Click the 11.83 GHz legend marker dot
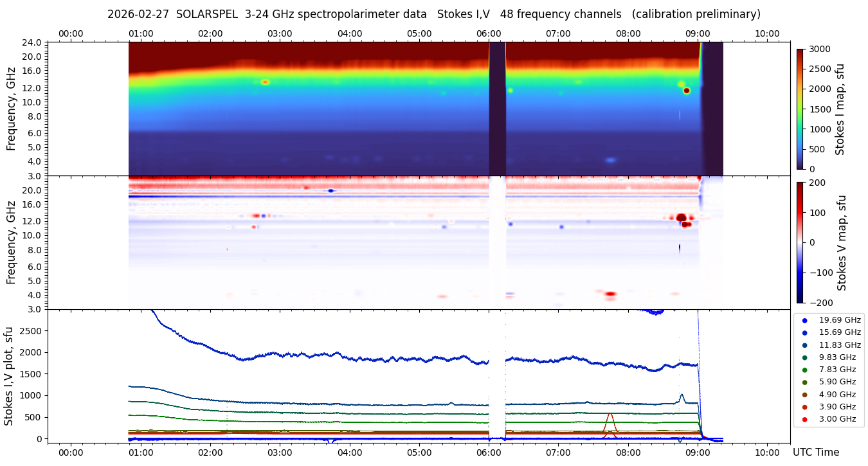 tap(804, 345)
